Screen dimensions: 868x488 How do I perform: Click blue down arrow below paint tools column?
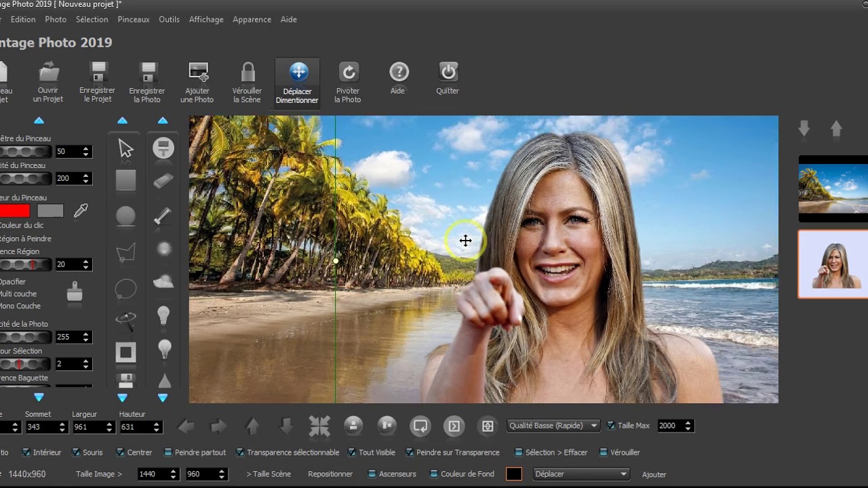163,397
